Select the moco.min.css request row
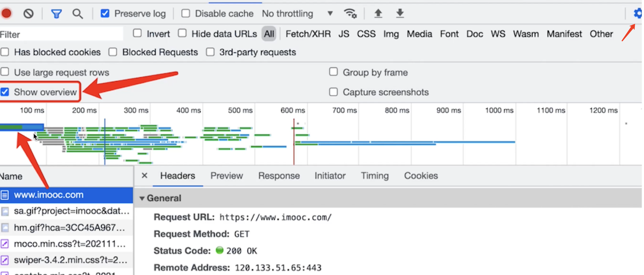 point(69,244)
